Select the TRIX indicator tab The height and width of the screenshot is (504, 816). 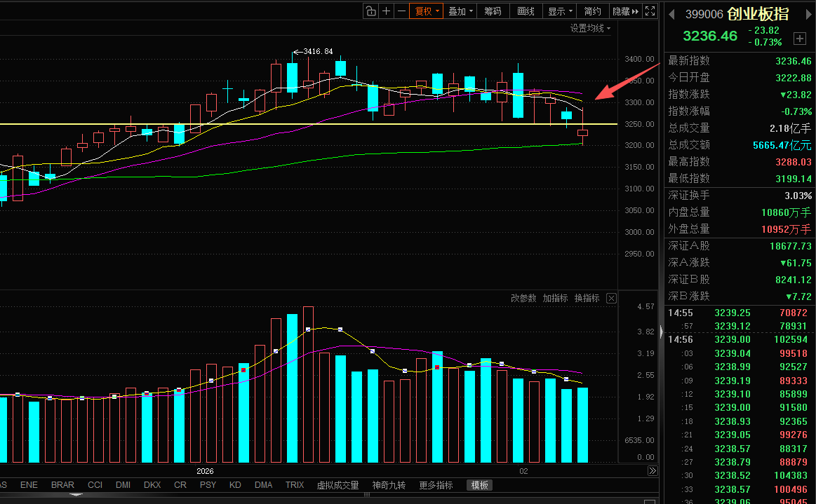[295, 485]
